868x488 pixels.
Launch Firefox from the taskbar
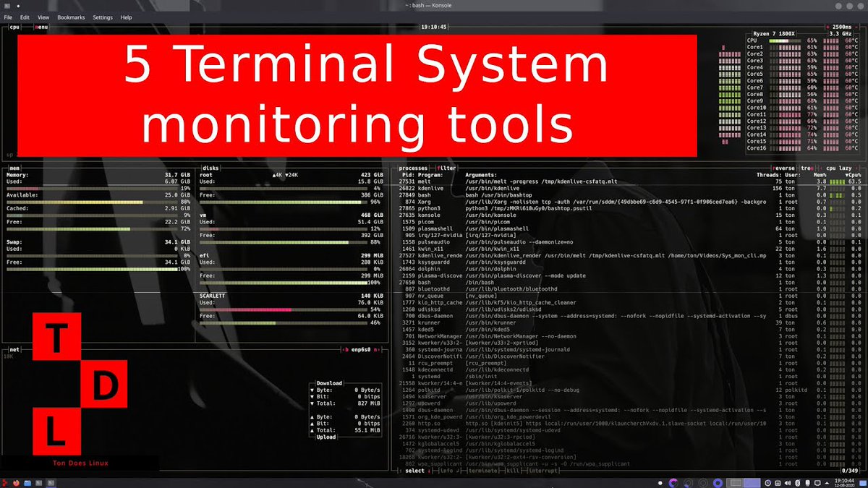(x=17, y=482)
